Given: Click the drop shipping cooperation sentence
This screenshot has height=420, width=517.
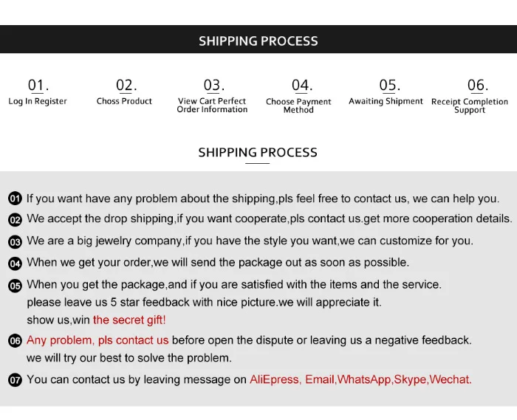Looking at the screenshot, I should coord(270,218).
